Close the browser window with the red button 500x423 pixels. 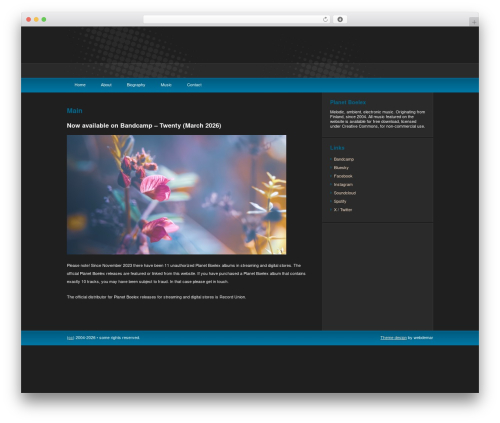[29, 19]
